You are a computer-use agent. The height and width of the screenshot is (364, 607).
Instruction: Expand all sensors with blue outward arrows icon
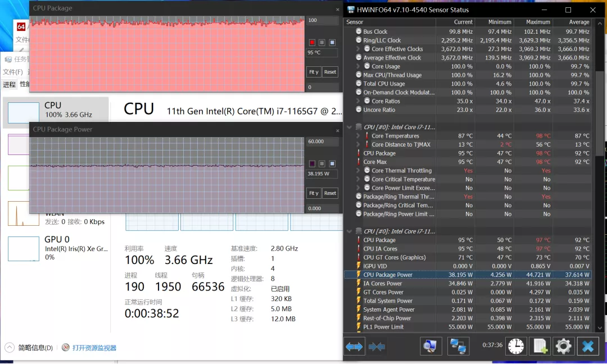pos(354,346)
